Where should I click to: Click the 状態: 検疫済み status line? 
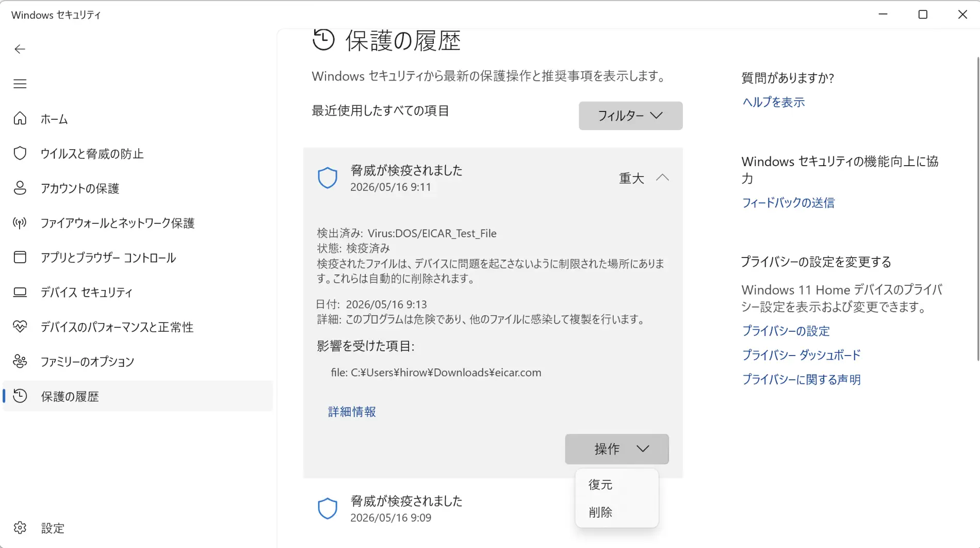353,248
